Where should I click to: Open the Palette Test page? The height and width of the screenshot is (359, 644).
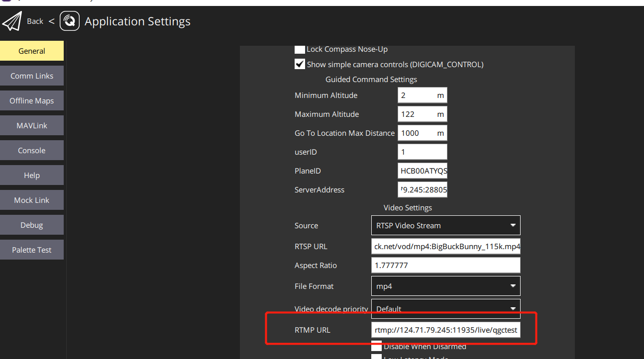point(32,250)
